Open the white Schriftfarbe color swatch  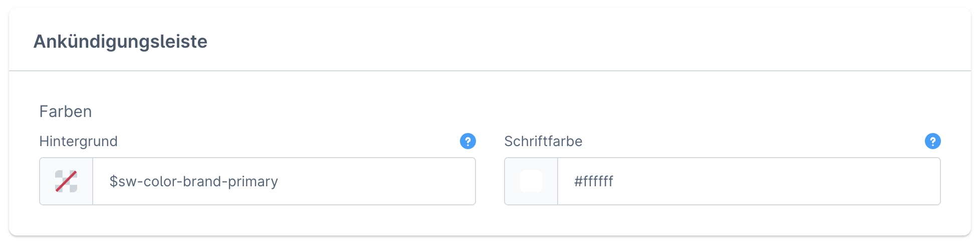(x=531, y=181)
